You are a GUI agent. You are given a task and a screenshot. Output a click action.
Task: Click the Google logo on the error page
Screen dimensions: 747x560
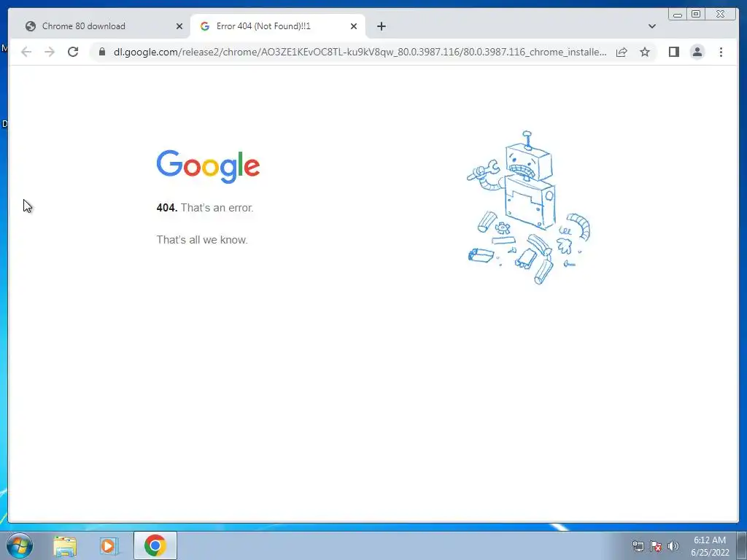(x=208, y=167)
